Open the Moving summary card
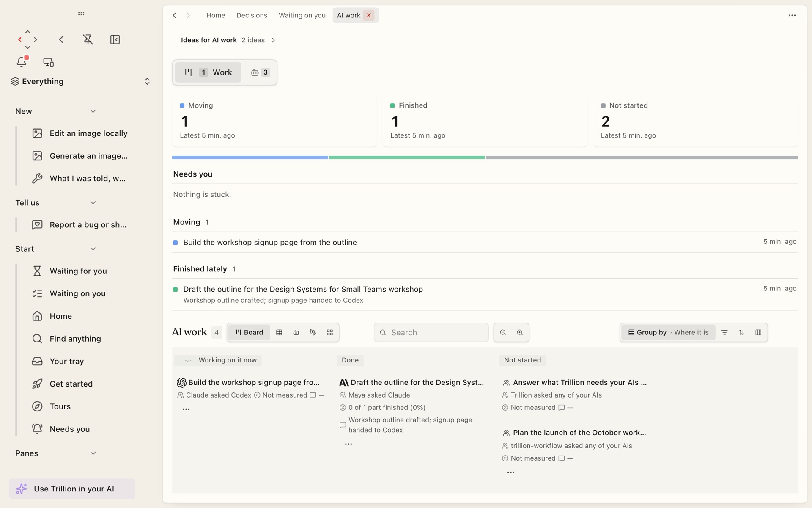Viewport: 812px width, 508px height. (274, 121)
